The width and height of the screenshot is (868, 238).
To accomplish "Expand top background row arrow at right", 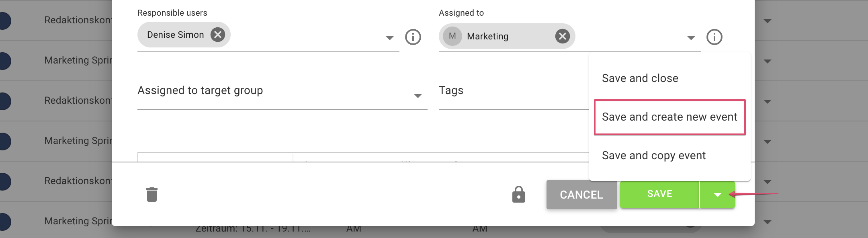I will (768, 21).
